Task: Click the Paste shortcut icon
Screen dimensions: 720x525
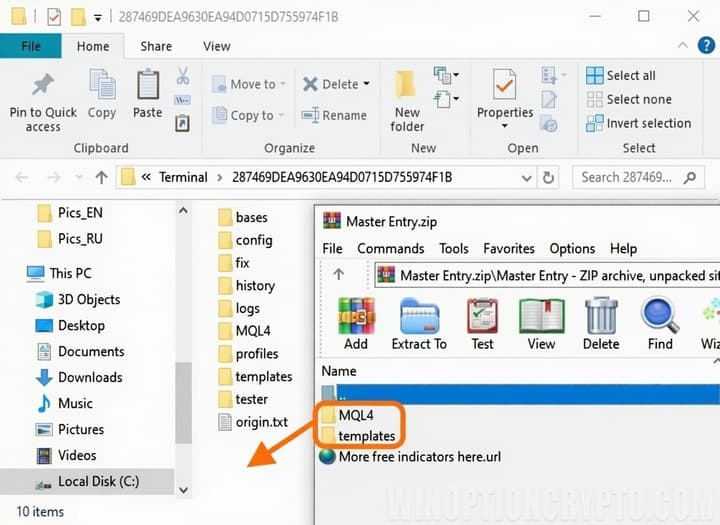Action: (182, 123)
